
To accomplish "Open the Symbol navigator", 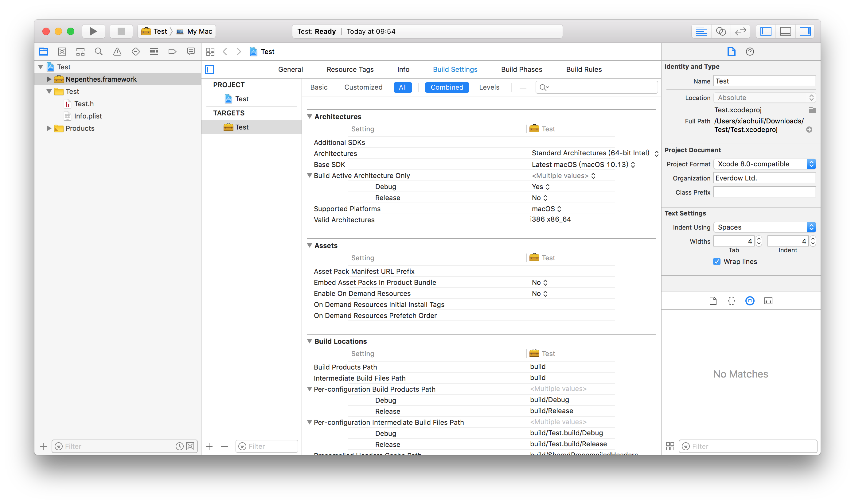I will [80, 52].
